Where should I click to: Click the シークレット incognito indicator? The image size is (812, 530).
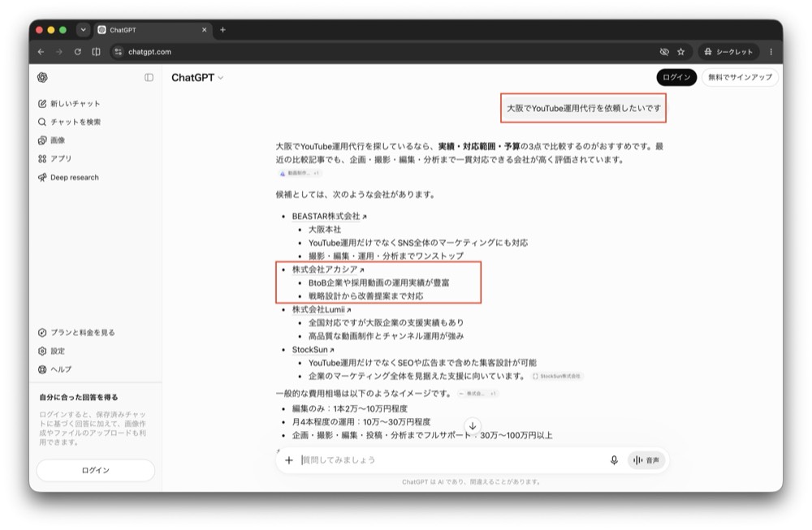[728, 52]
